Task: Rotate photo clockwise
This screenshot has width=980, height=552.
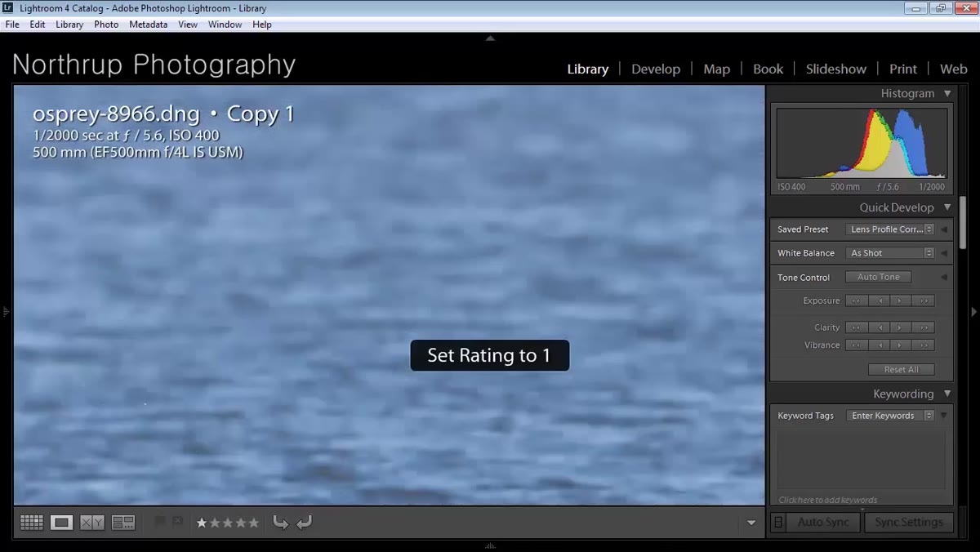Action: pyautogui.click(x=304, y=523)
